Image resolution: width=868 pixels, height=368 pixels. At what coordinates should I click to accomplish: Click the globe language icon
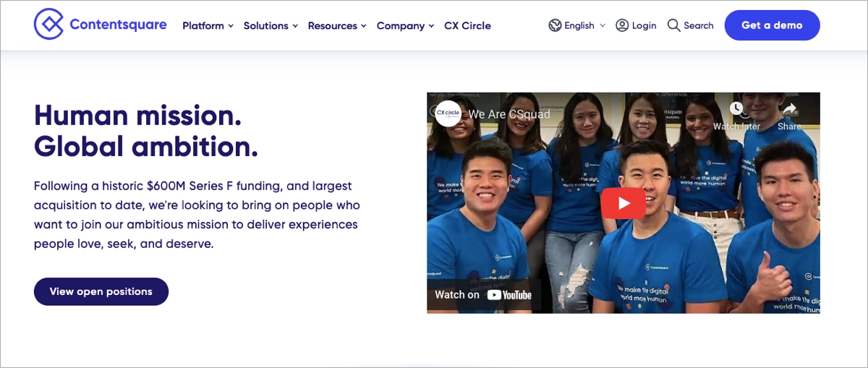coord(555,25)
